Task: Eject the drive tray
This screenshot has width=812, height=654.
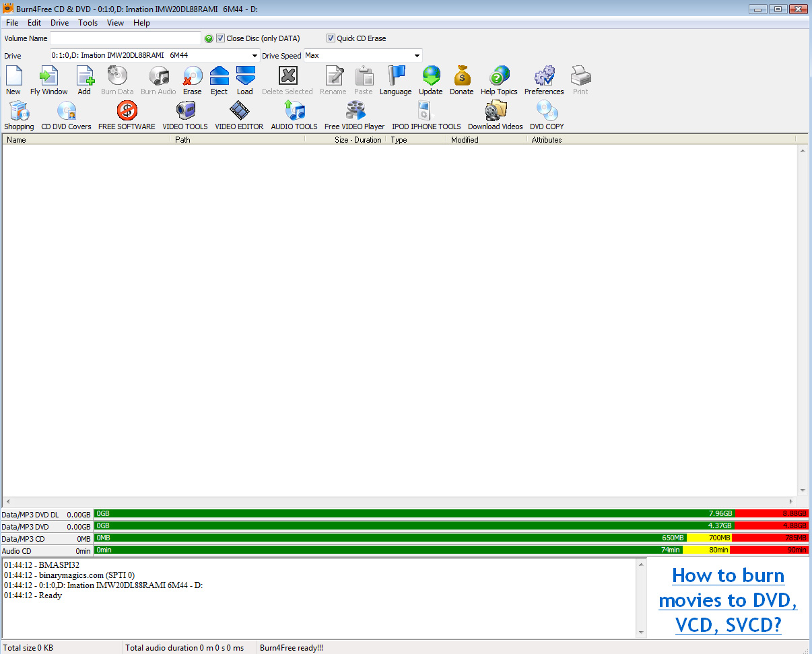Action: (x=219, y=81)
